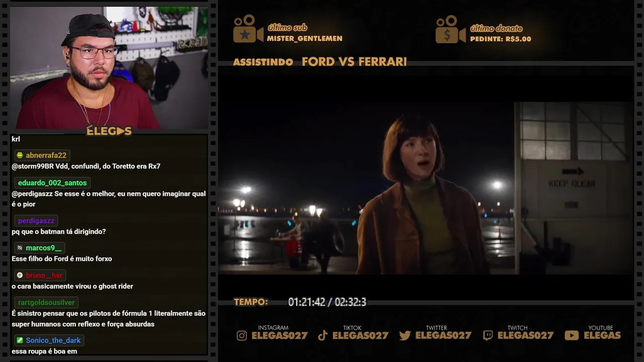Click the ASSISTINDO label
Image resolution: width=644 pixels, height=362 pixels.
coord(263,62)
